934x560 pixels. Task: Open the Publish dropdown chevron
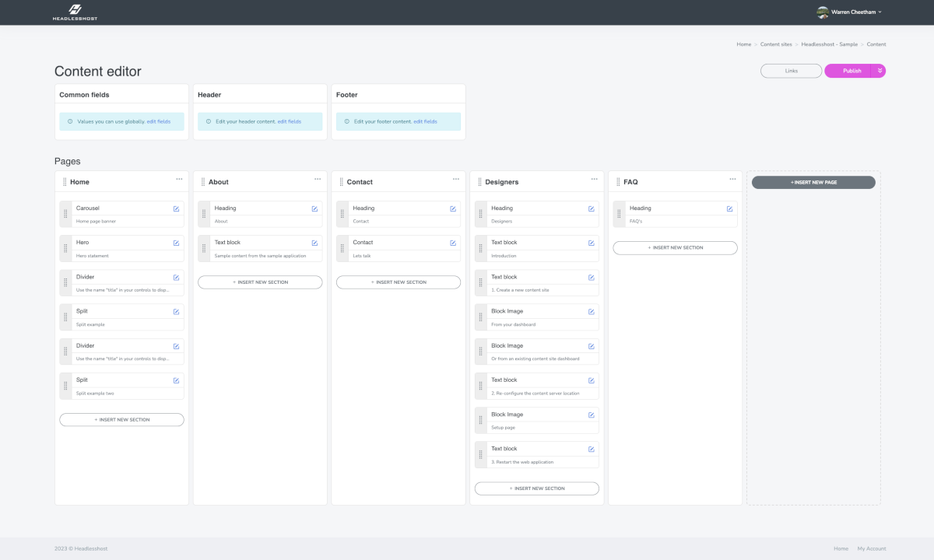(x=879, y=70)
